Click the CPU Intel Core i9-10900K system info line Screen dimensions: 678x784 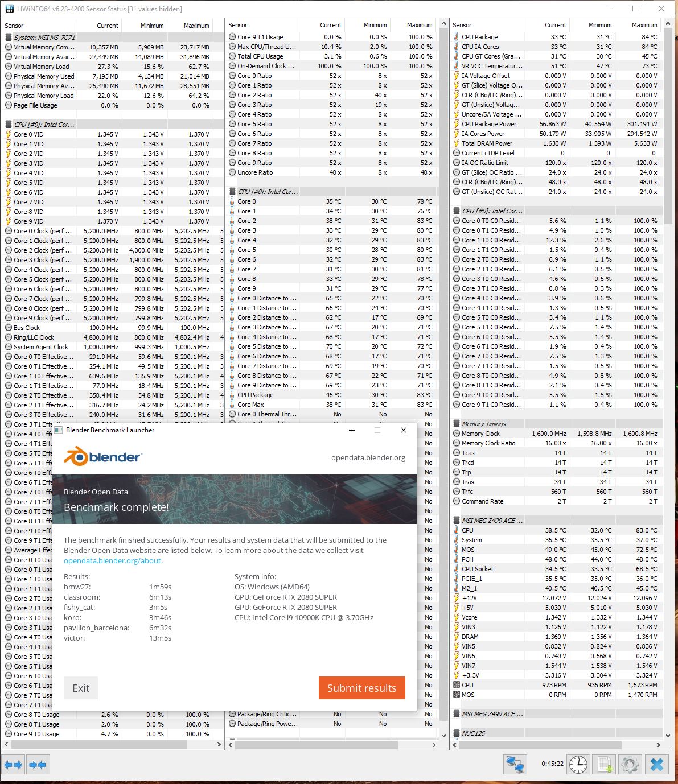304,617
